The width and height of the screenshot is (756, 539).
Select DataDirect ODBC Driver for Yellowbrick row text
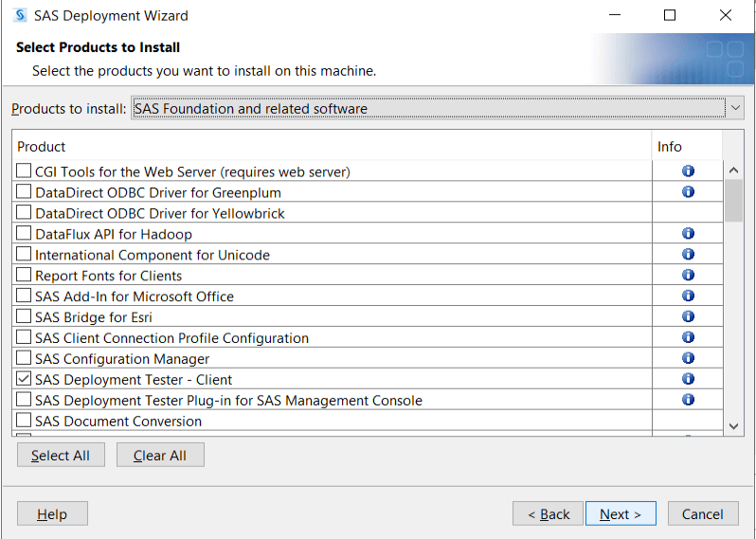159,213
